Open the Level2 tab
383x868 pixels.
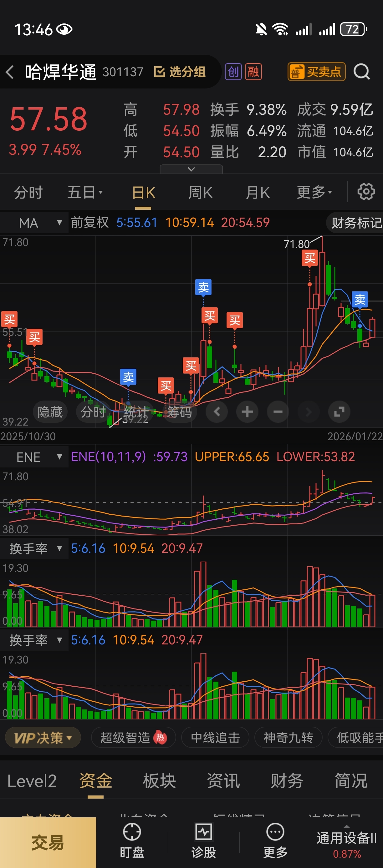[32, 781]
